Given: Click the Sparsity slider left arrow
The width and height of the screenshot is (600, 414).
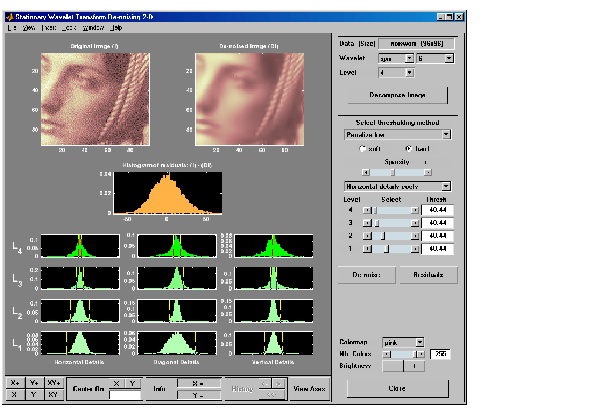Looking at the screenshot, I should (366, 173).
